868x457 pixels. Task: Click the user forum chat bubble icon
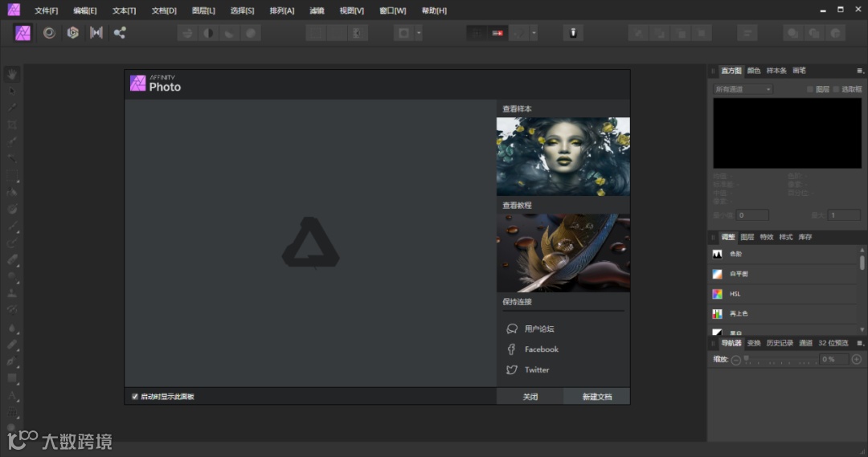click(x=511, y=328)
